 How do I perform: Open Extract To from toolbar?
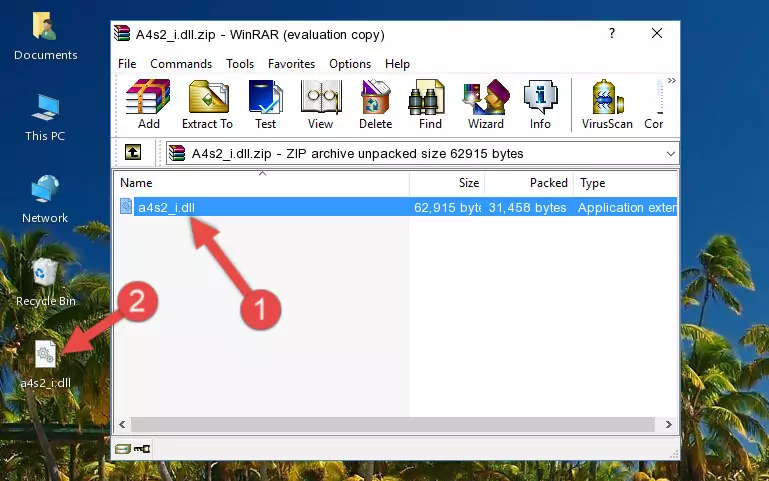(x=207, y=104)
